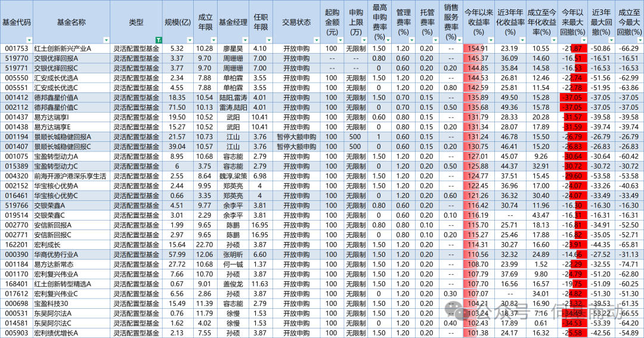Image resolution: width=644 pixels, height=338 pixels.
Task: Select scale value 71.50 for 德邦鑫星价值C
Action: pos(178,108)
